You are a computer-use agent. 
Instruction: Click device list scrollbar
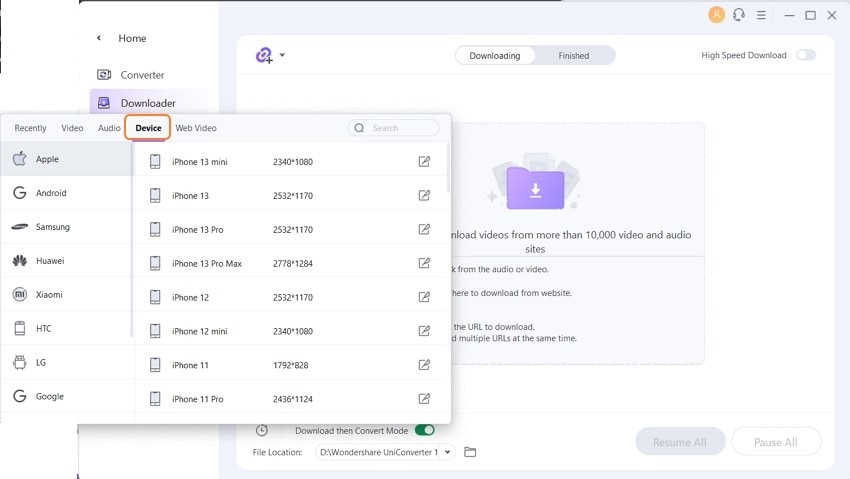pyautogui.click(x=448, y=168)
